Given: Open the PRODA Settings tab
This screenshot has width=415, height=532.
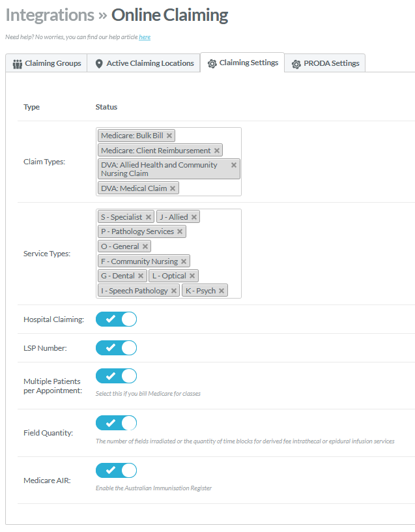Looking at the screenshot, I should 325,63.
